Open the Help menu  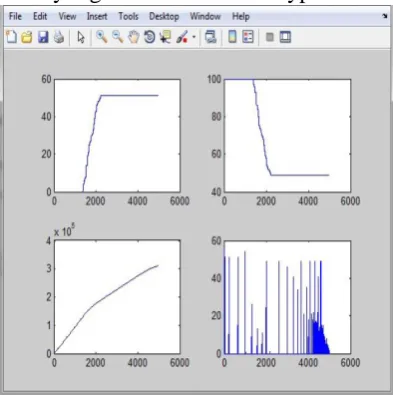[241, 16]
